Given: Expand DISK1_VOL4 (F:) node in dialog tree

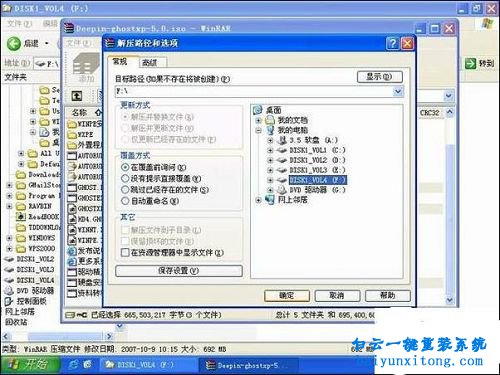Looking at the screenshot, I should [270, 180].
